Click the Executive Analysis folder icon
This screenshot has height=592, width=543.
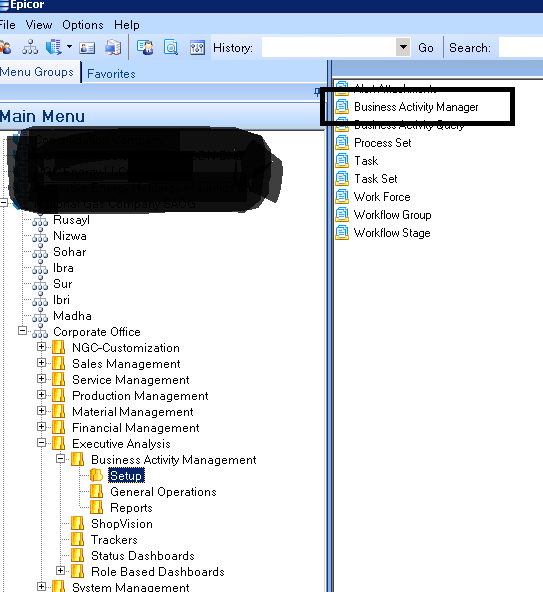pos(59,443)
